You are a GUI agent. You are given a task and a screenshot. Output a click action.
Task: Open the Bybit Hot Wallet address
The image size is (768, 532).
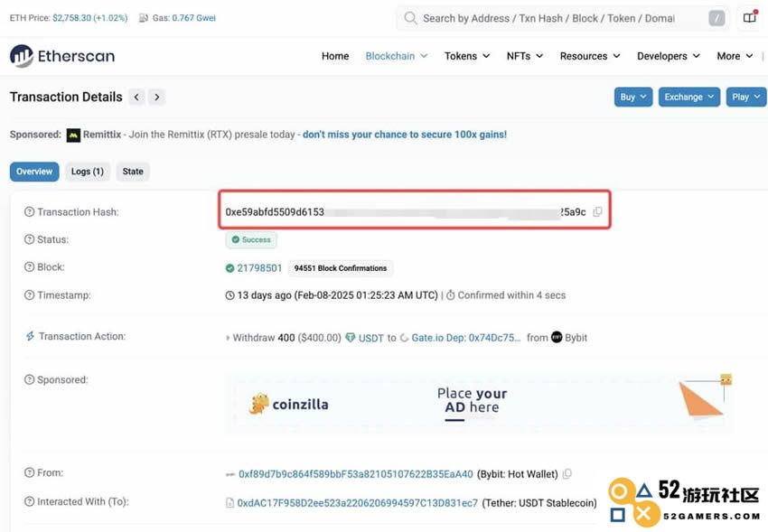coord(356,474)
